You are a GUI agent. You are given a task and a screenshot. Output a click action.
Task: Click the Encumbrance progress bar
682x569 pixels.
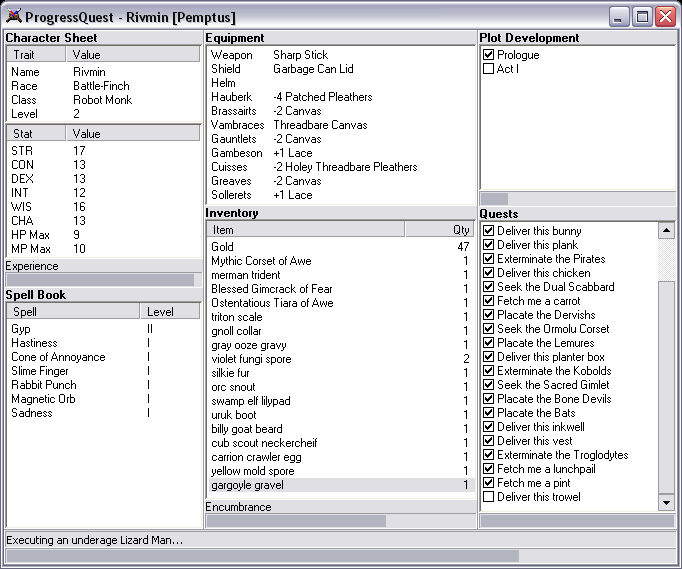click(x=341, y=521)
